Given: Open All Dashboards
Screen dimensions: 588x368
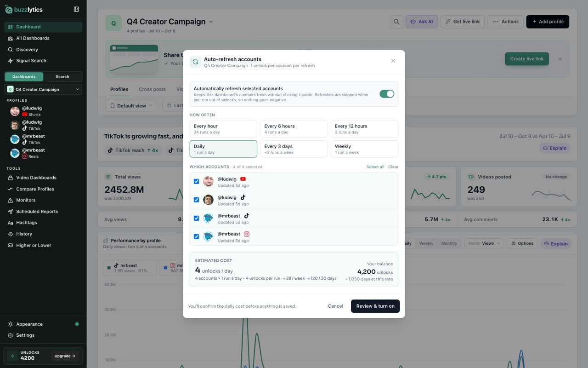Looking at the screenshot, I should [43, 38].
